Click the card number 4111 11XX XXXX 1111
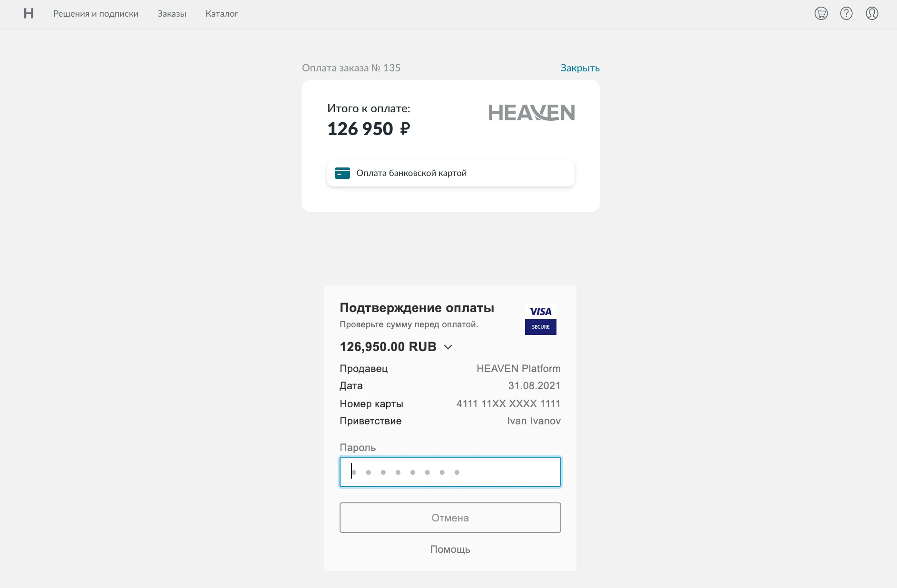 508,404
